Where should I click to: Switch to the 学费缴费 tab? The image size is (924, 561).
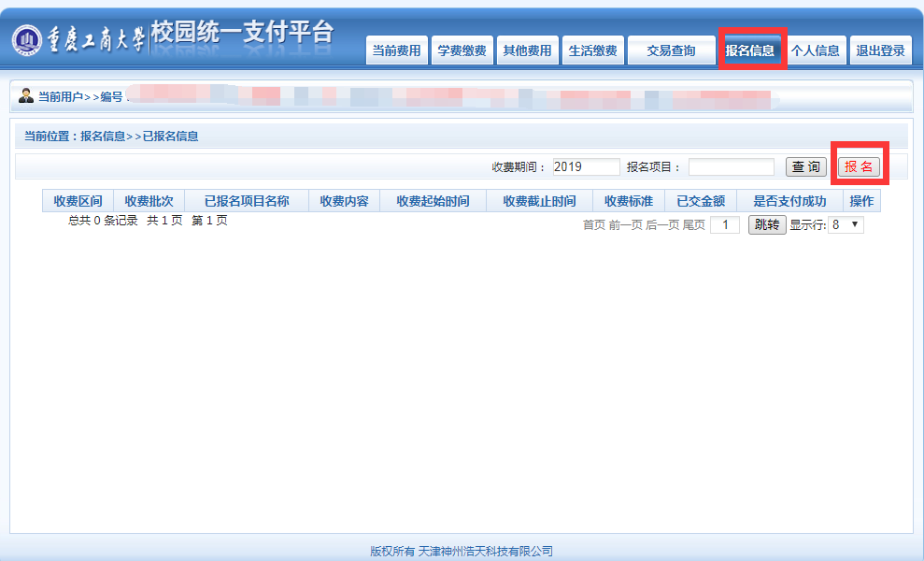(462, 51)
